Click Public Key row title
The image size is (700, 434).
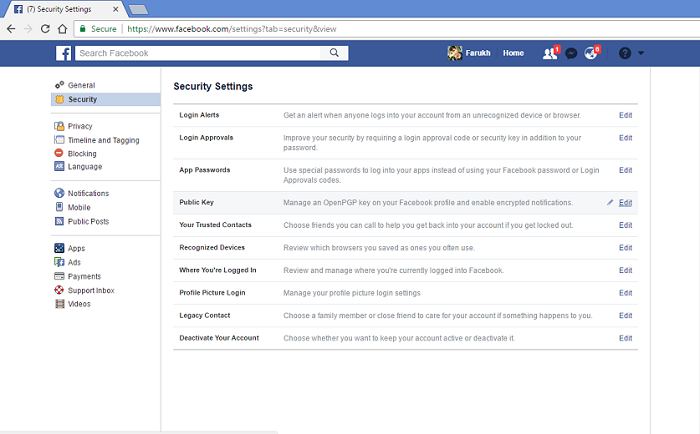pos(196,202)
